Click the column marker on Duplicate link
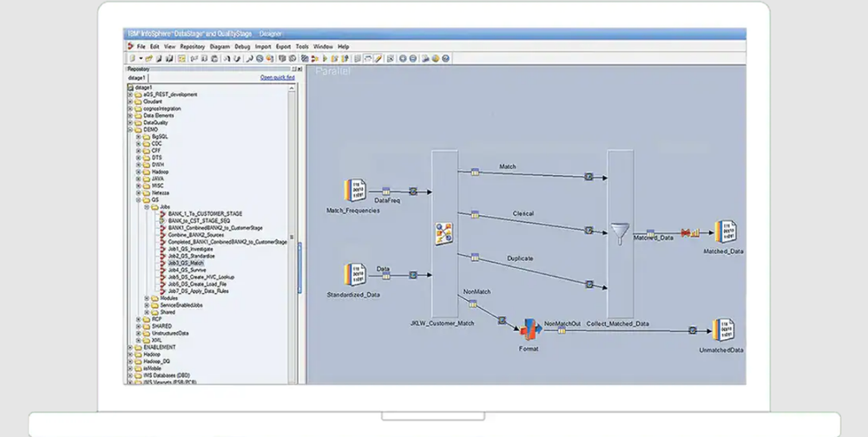 (475, 258)
